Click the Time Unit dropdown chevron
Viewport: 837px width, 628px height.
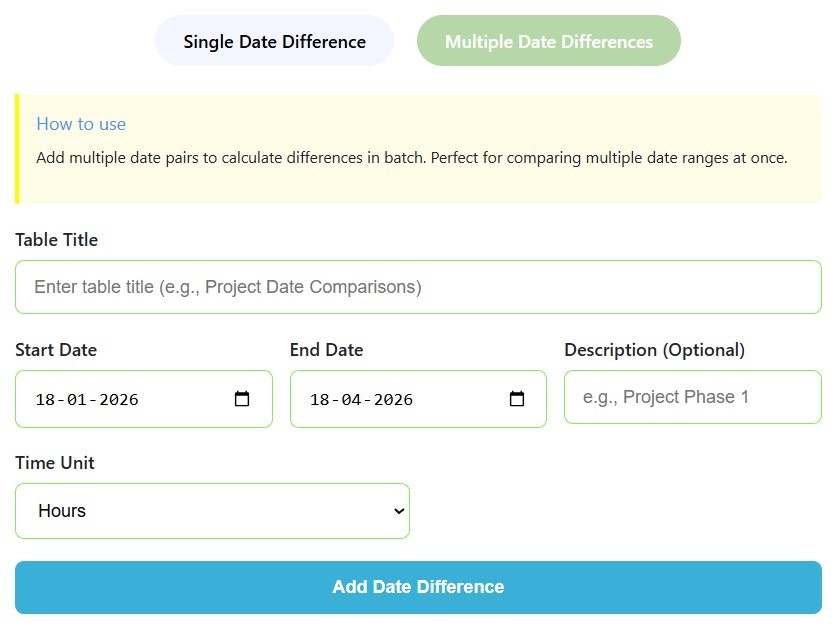point(396,511)
